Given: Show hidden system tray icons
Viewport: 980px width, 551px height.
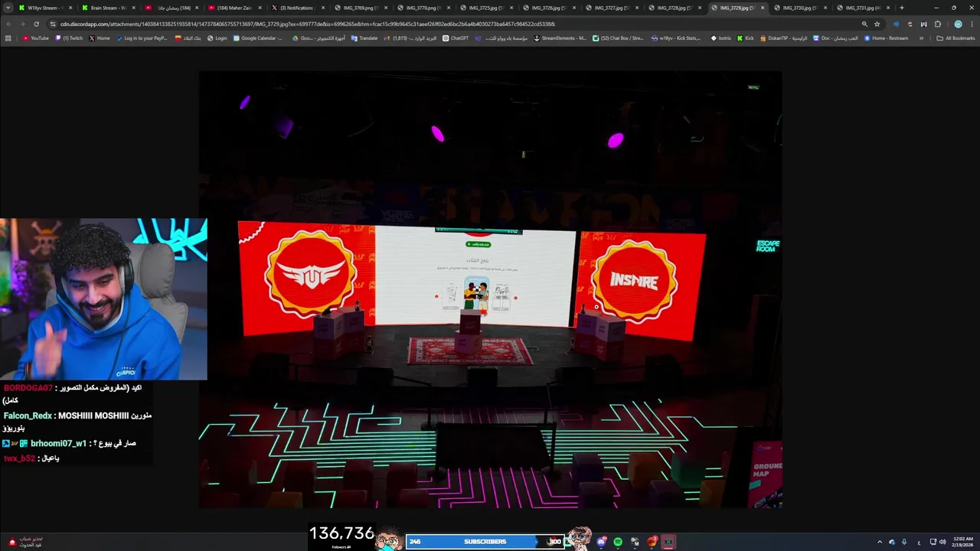Looking at the screenshot, I should pos(880,542).
